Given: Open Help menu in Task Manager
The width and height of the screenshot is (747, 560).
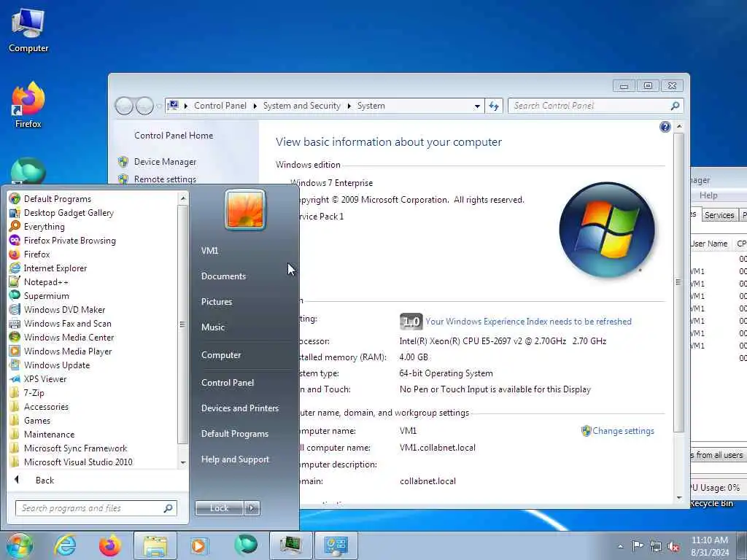Looking at the screenshot, I should coord(708,195).
